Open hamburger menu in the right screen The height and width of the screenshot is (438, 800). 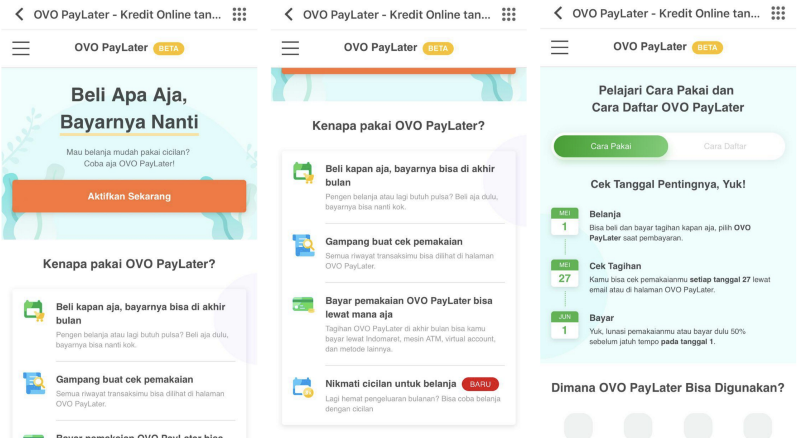[x=560, y=47]
